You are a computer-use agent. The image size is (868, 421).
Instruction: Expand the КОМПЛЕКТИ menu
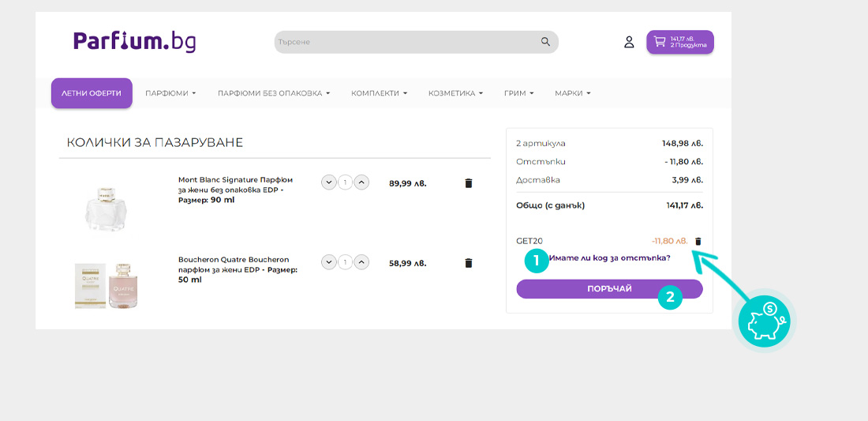click(380, 94)
